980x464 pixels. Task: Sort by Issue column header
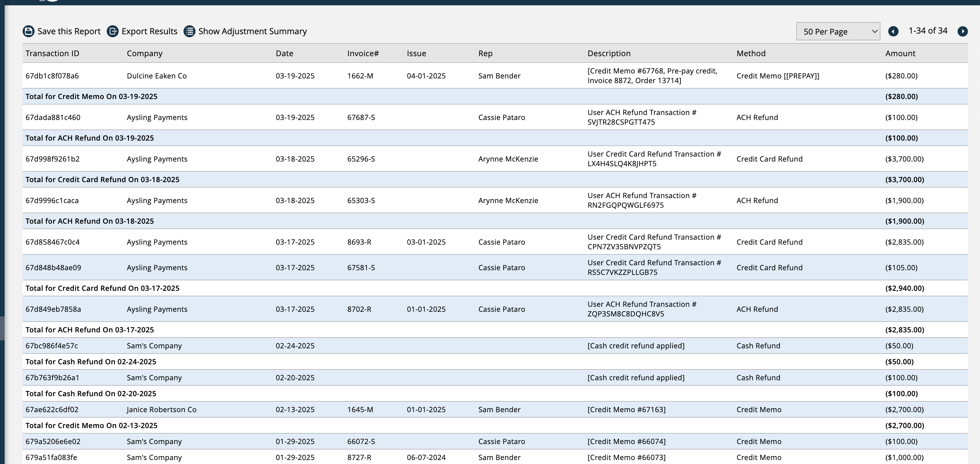click(417, 53)
